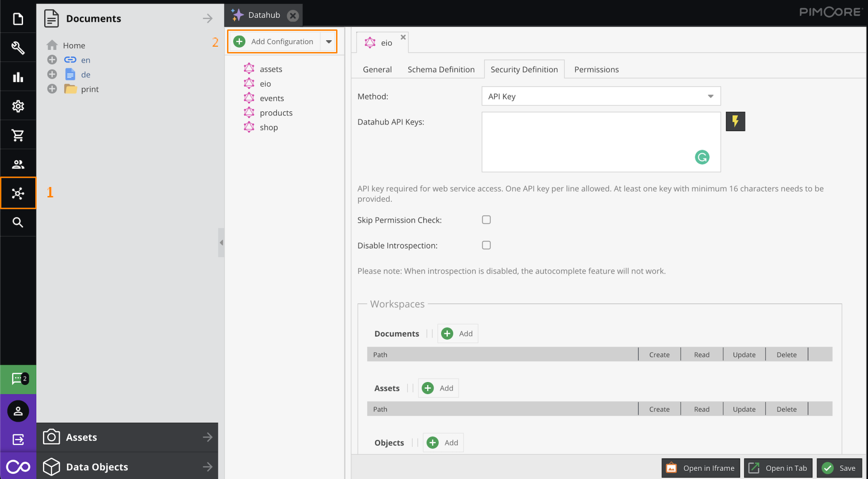Click Open in Iframe button
The image size is (868, 479).
pos(701,468)
